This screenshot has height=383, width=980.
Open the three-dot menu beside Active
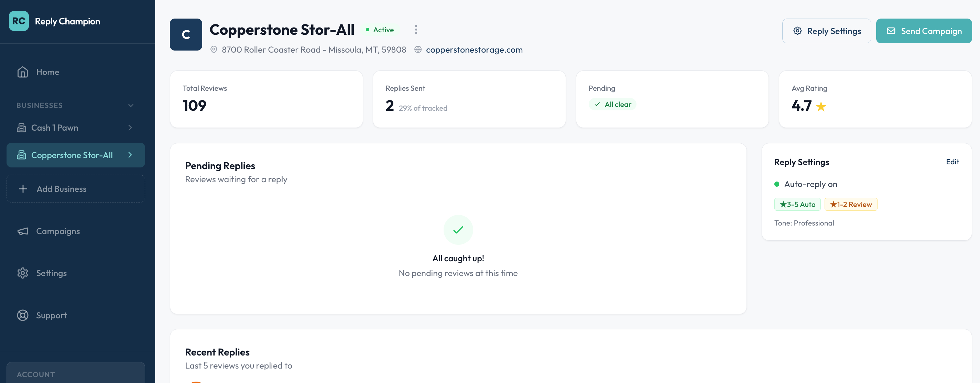pyautogui.click(x=416, y=30)
